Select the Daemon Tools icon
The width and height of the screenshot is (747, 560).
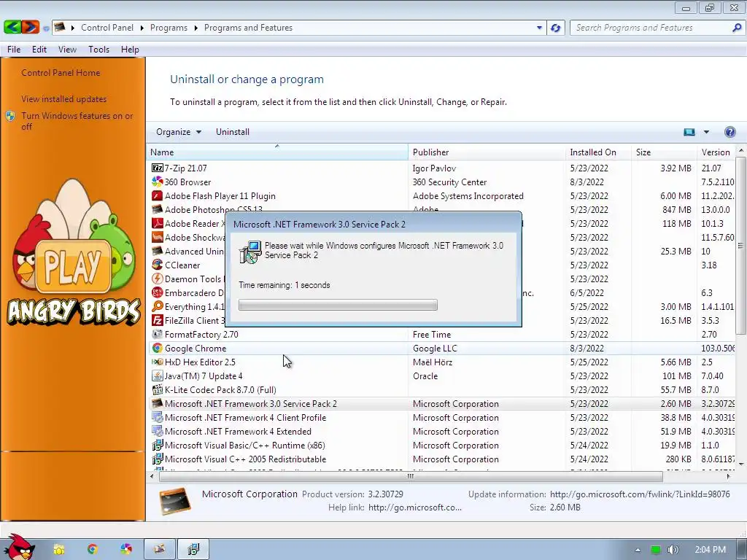158,278
